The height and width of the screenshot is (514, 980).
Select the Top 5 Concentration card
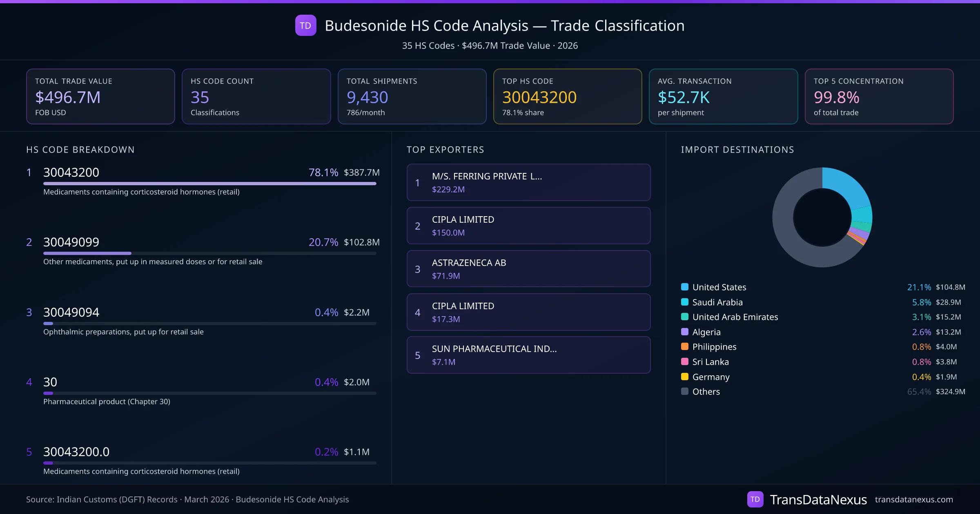[x=879, y=96]
